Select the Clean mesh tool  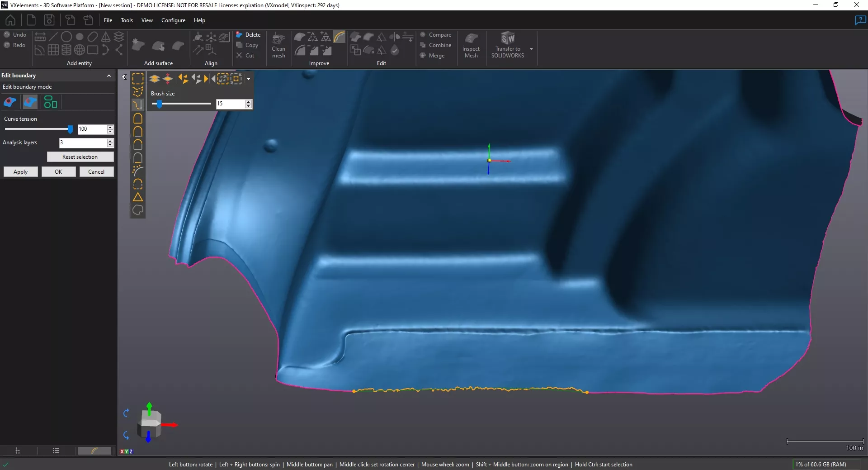click(x=278, y=45)
